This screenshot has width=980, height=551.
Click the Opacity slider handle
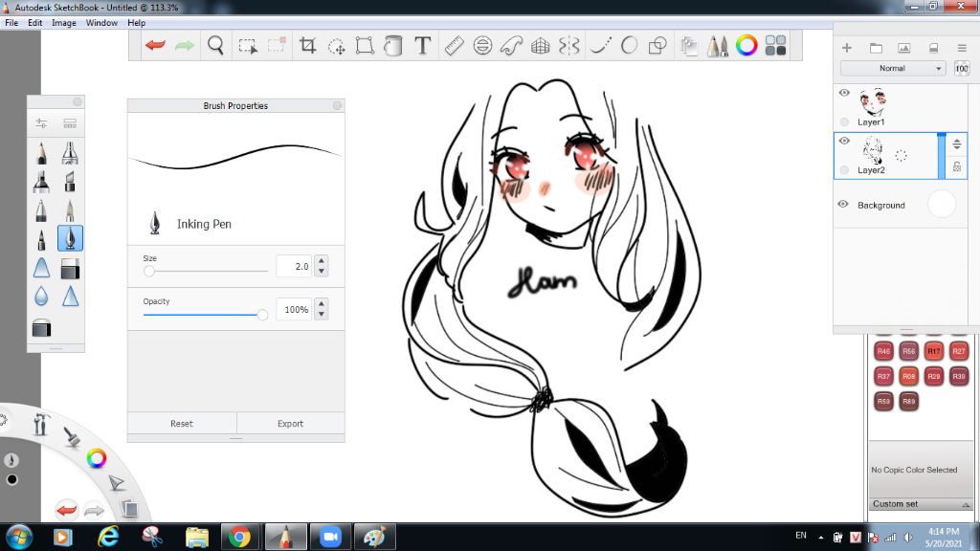tap(262, 315)
